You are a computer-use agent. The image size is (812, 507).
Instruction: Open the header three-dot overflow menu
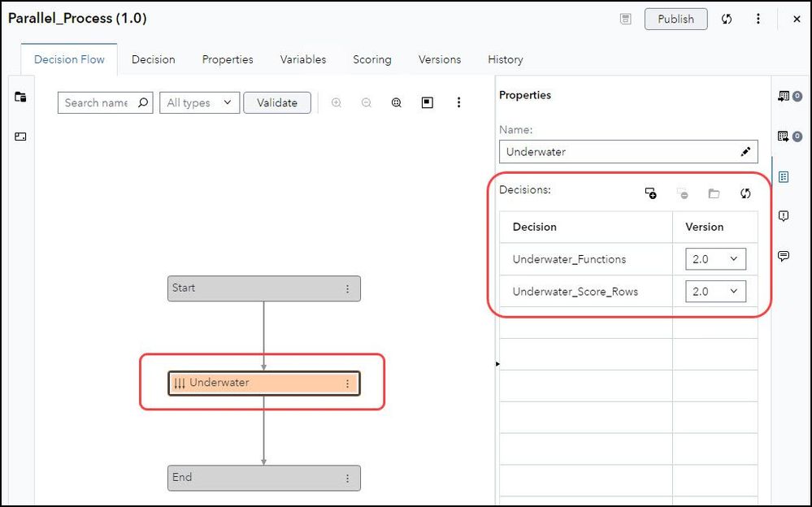(x=758, y=19)
